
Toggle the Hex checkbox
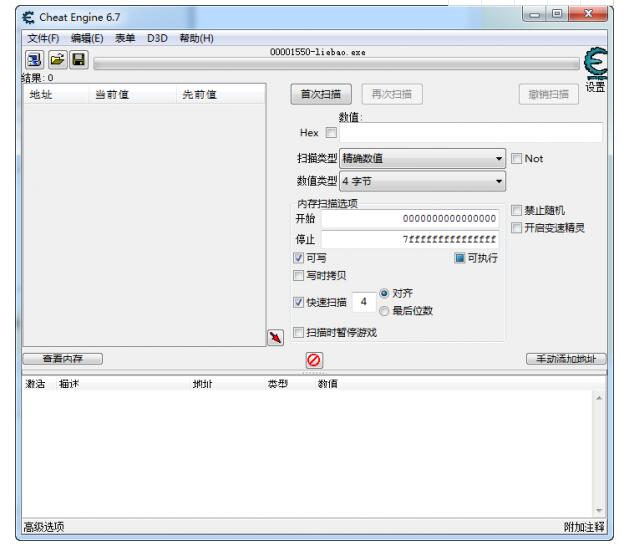(x=331, y=133)
